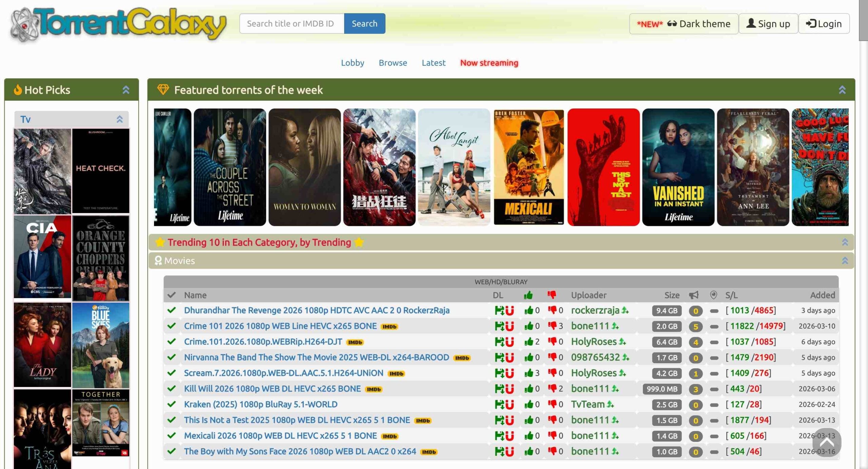Click the scroll-to-top round arrow button
868x469 pixels.
click(x=827, y=443)
